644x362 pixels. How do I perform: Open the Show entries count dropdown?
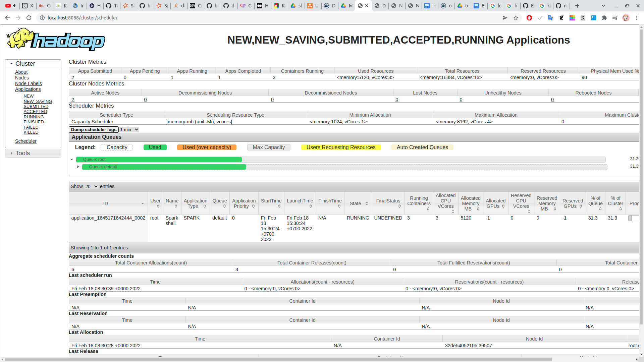[91, 186]
